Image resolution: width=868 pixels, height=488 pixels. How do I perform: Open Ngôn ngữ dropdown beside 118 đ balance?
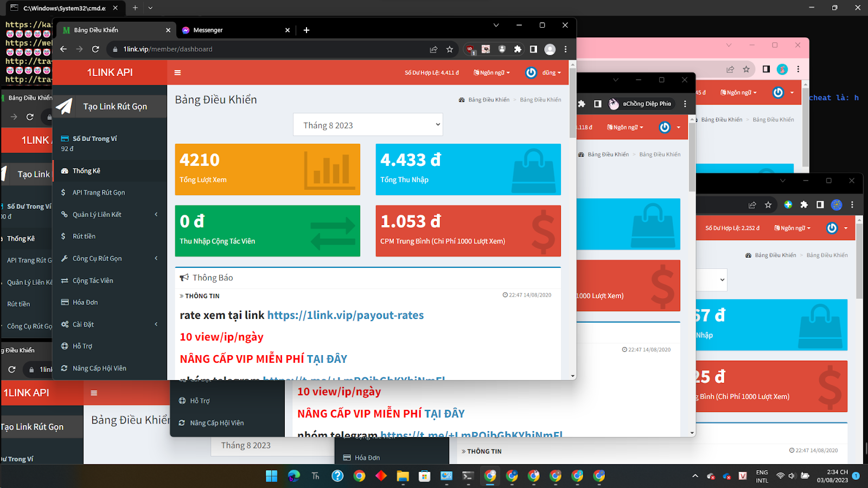(x=625, y=127)
